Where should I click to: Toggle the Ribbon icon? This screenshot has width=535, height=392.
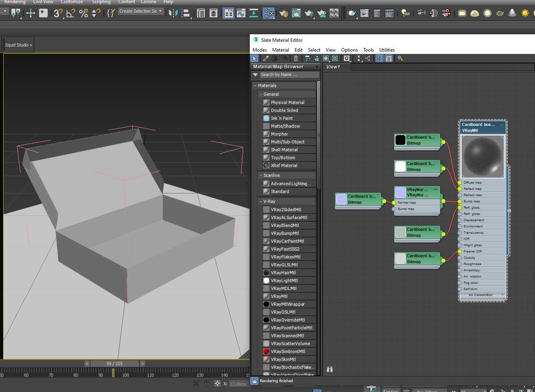click(228, 13)
